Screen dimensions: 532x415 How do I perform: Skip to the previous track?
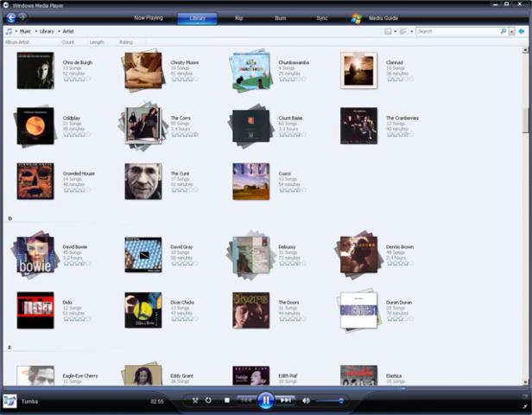point(246,400)
